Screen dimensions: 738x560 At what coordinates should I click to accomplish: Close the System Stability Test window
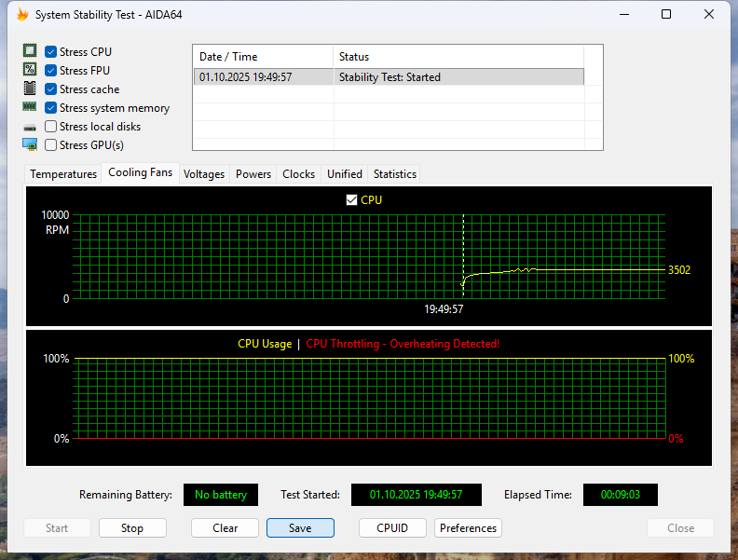click(x=709, y=15)
